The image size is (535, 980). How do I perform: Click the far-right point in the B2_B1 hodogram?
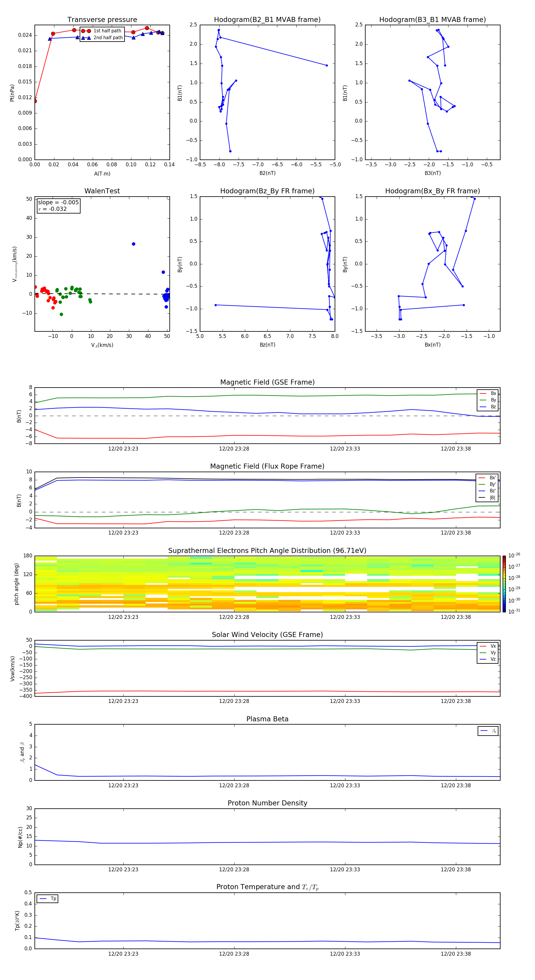327,65
